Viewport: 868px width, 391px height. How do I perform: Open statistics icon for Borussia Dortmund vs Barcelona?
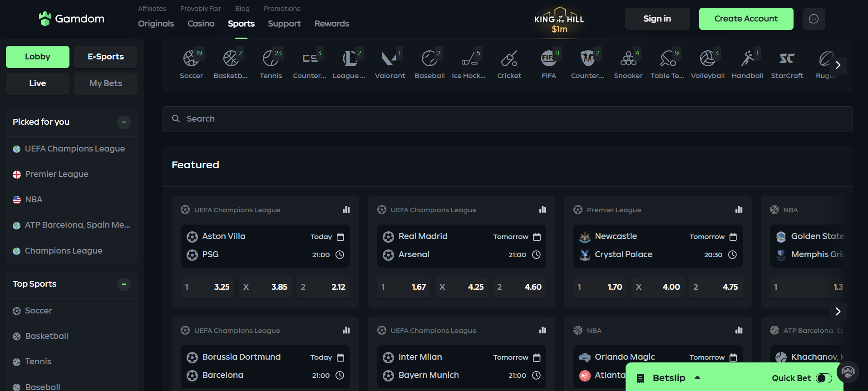(346, 330)
